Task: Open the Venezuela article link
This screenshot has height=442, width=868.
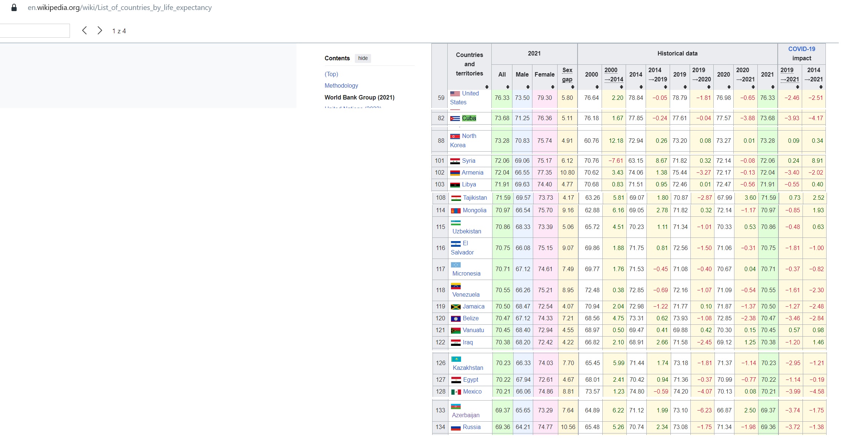Action: (466, 295)
